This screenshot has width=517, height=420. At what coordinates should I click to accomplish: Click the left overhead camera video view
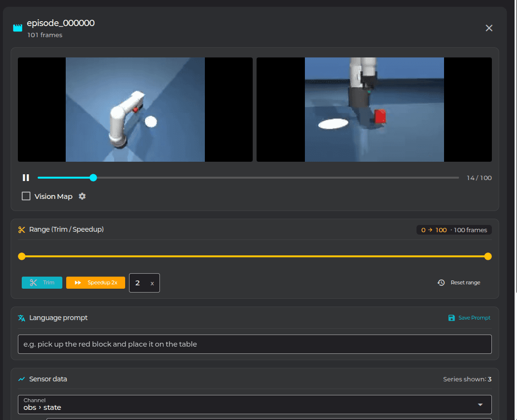pyautogui.click(x=135, y=110)
